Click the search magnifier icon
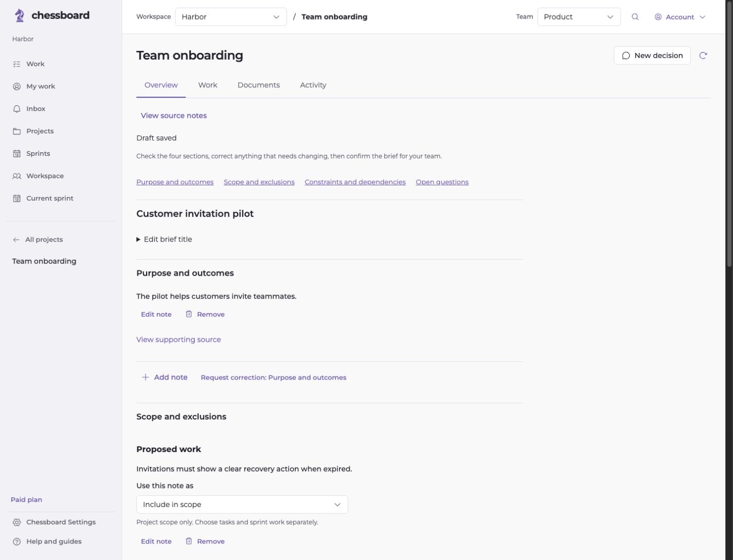 (x=635, y=17)
